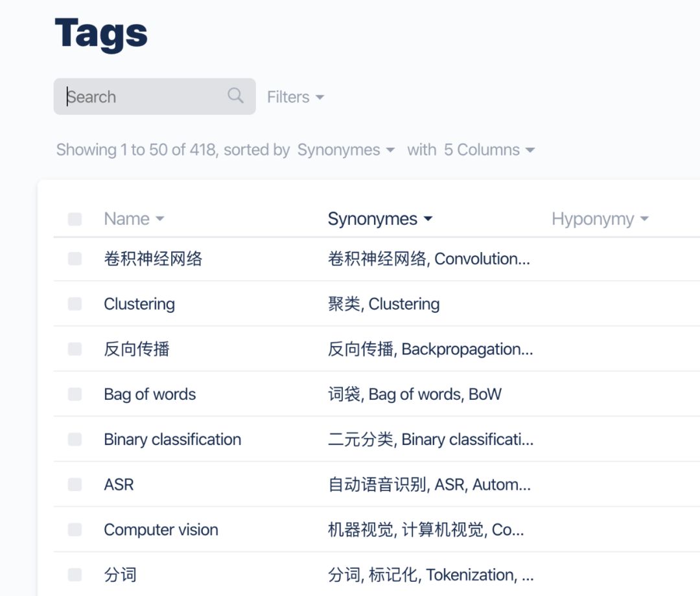The width and height of the screenshot is (700, 596).
Task: Click synonyms cell '机器视觉, 计算机视觉, Co...'
Action: click(x=426, y=529)
